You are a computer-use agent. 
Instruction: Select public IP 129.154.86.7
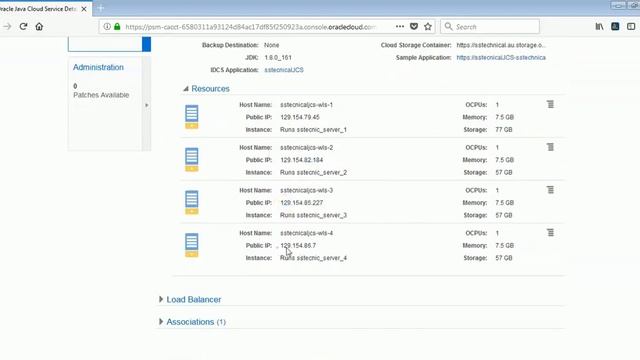(x=298, y=246)
